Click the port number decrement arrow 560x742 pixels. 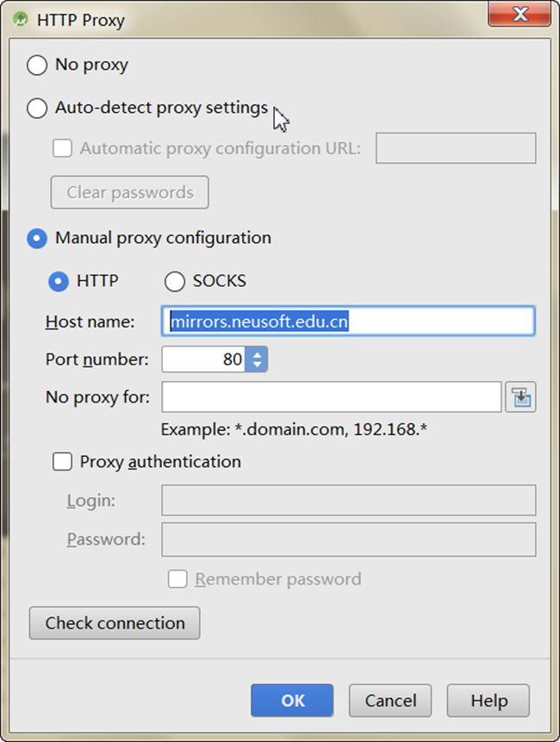[x=258, y=365]
